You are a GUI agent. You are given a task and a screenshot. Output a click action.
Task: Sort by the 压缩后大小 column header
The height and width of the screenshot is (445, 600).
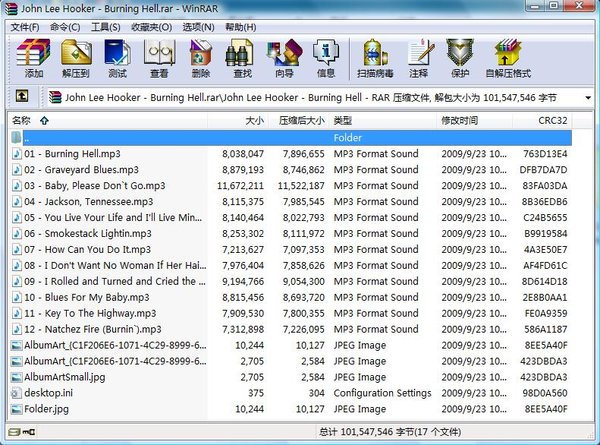coord(299,121)
